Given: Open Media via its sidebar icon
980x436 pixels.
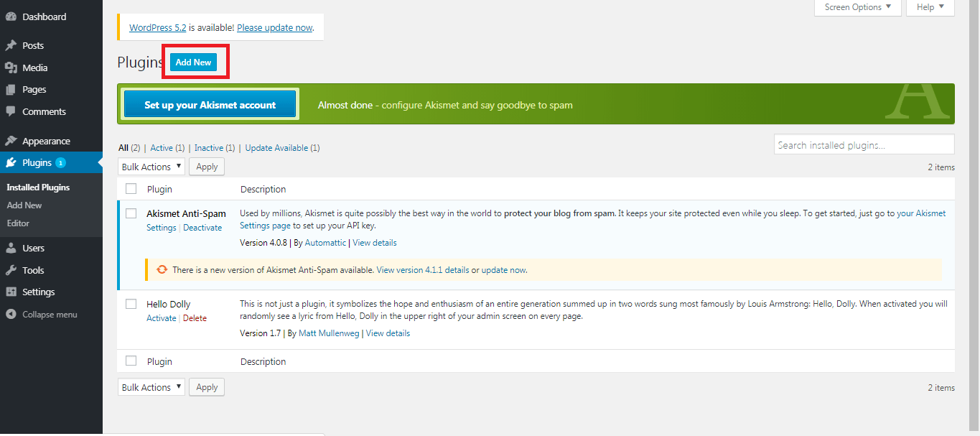Looking at the screenshot, I should tap(11, 68).
